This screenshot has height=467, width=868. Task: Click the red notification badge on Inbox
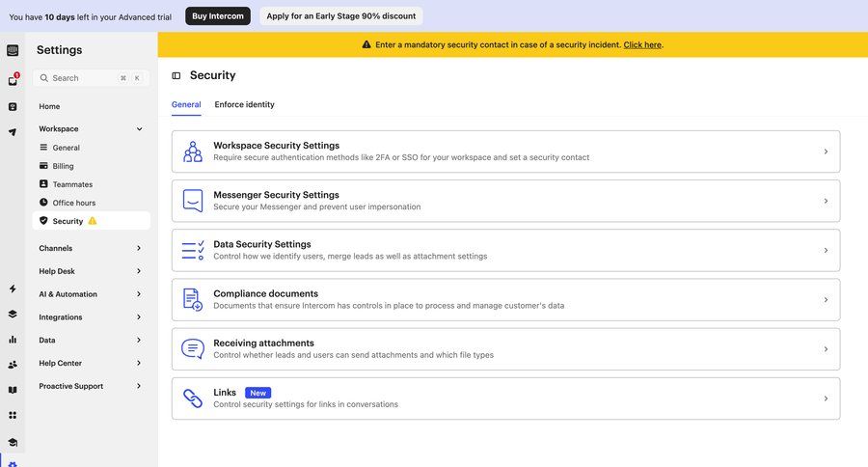[x=17, y=75]
